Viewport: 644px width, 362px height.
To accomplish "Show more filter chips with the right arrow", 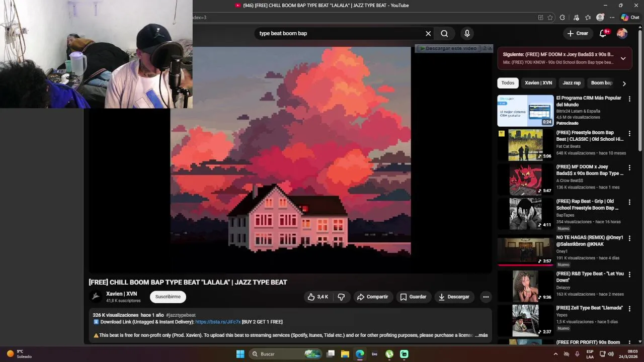I will (624, 83).
